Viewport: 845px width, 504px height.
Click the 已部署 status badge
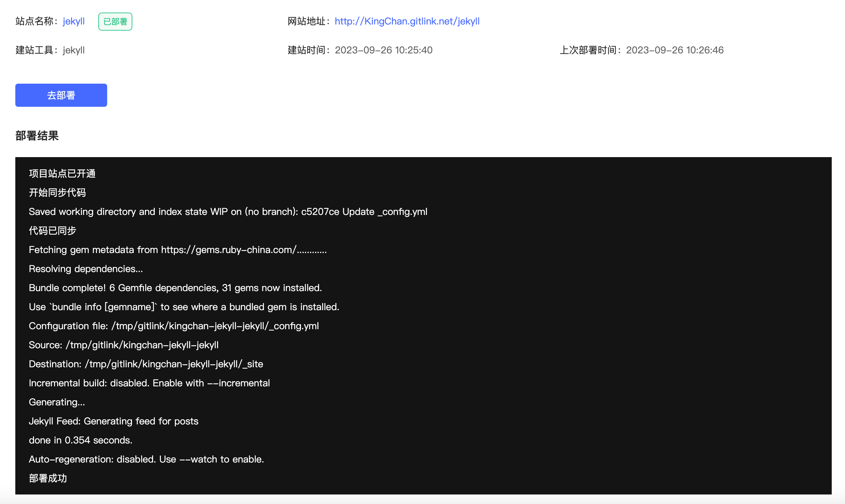click(x=115, y=21)
